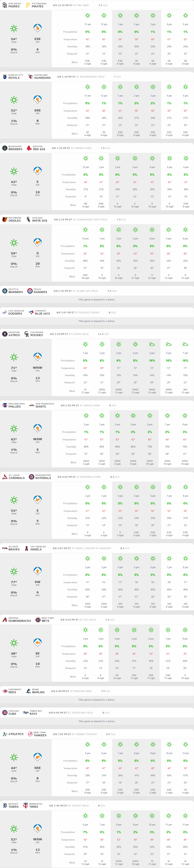Click the cloudy icon at 5 pm for Astros-Rockies
194x868 pixels.
(152, 344)
